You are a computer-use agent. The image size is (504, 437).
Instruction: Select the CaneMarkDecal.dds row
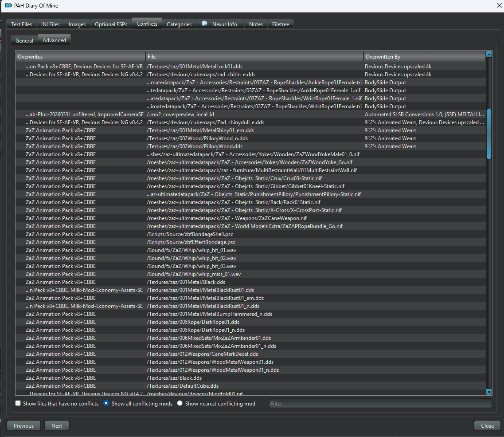point(251,354)
